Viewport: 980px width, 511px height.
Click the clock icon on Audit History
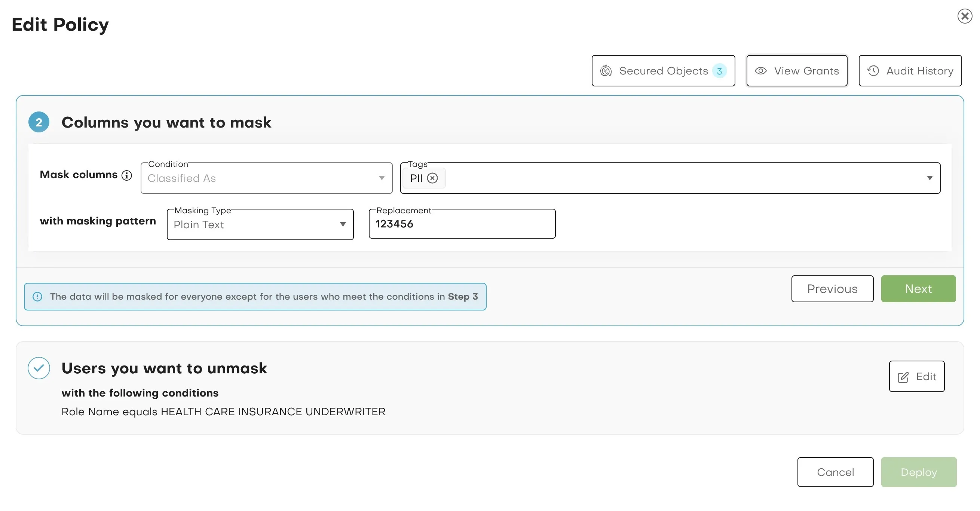[874, 70]
